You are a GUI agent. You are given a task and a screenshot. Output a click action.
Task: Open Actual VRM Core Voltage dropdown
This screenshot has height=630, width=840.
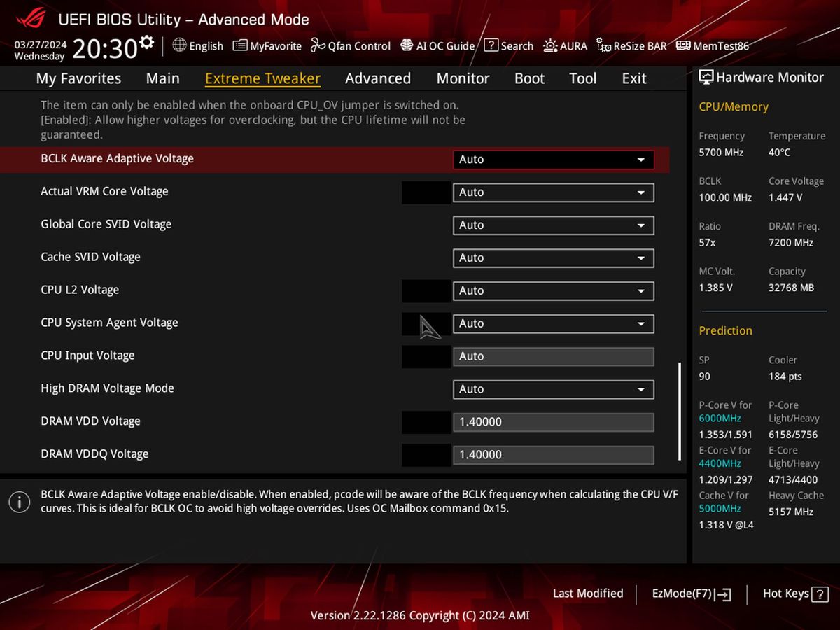pyautogui.click(x=554, y=192)
